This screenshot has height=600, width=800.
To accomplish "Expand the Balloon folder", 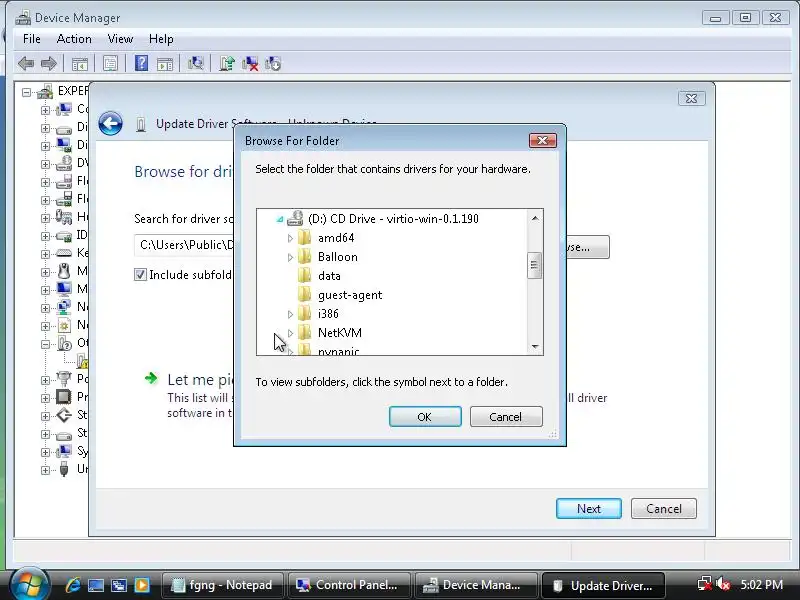I will coord(290,257).
